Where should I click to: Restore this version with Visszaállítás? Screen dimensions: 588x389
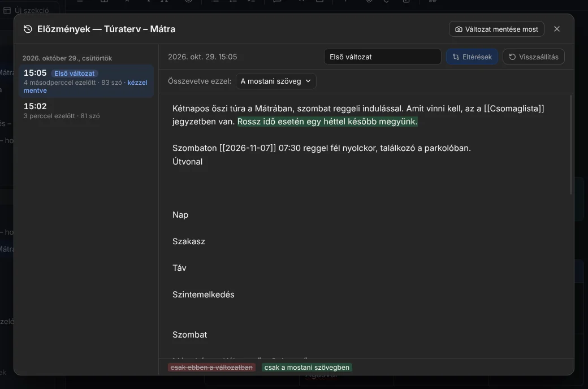coord(534,57)
